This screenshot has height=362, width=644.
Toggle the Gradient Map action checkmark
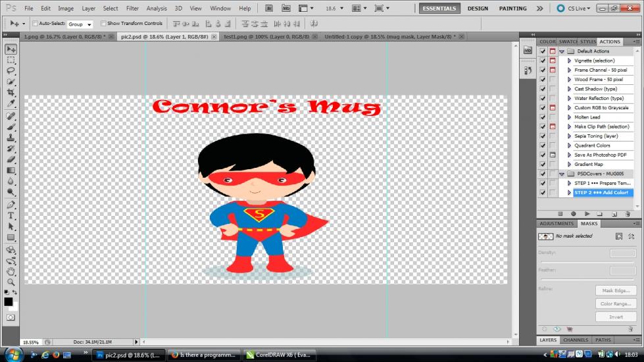(543, 165)
